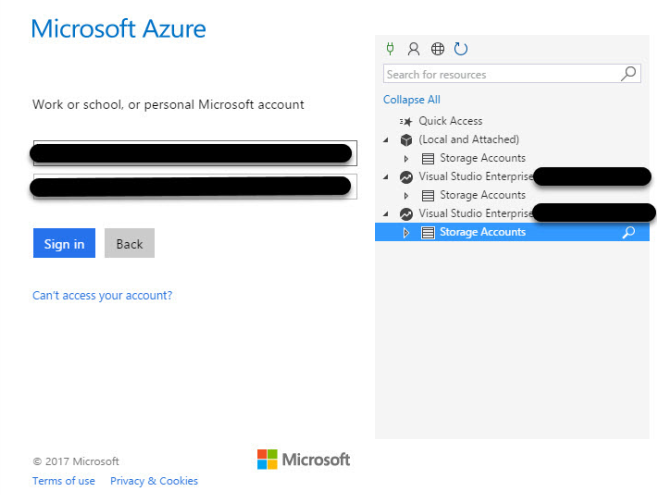Screen dimensions: 658x495
Task: Collapse the (Local and Attached) tree node
Action: (386, 140)
